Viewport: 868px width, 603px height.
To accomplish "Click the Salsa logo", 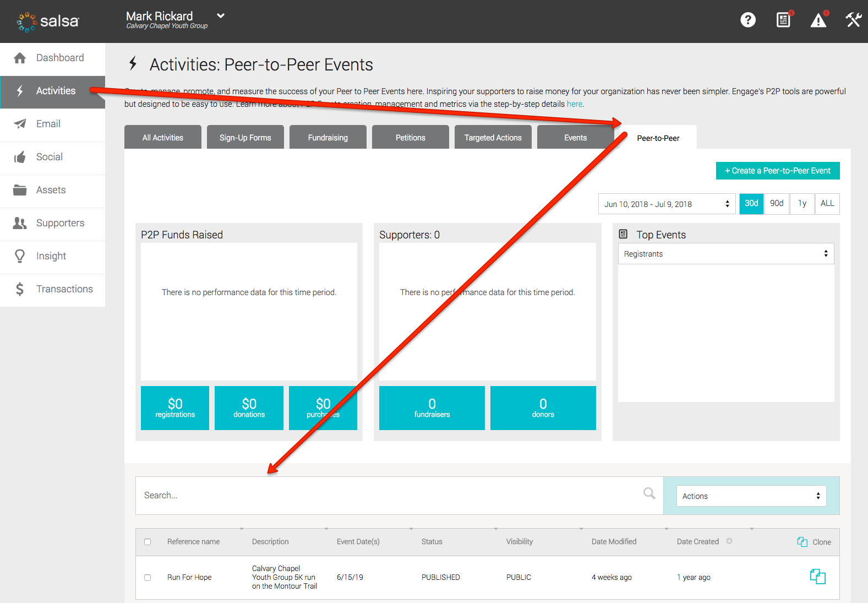I will click(x=48, y=21).
